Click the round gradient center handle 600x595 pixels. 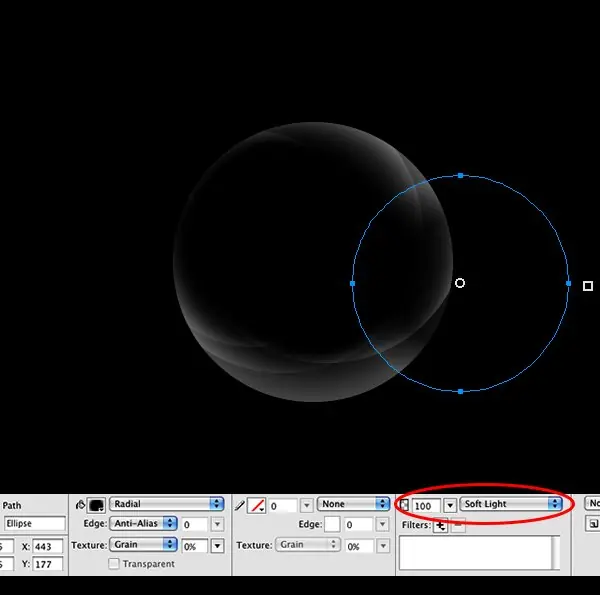click(x=460, y=283)
